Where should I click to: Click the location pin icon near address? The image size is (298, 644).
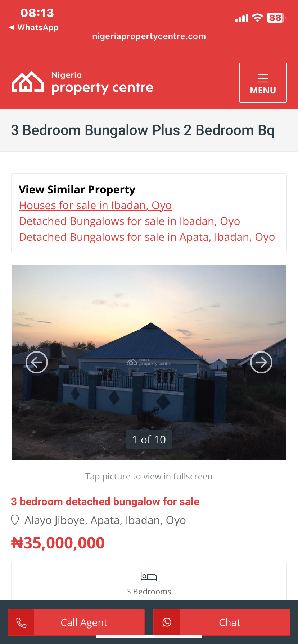[15, 520]
